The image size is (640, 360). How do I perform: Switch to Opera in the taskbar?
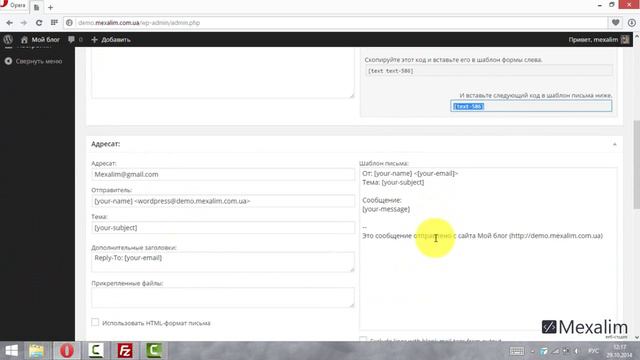[67, 351]
